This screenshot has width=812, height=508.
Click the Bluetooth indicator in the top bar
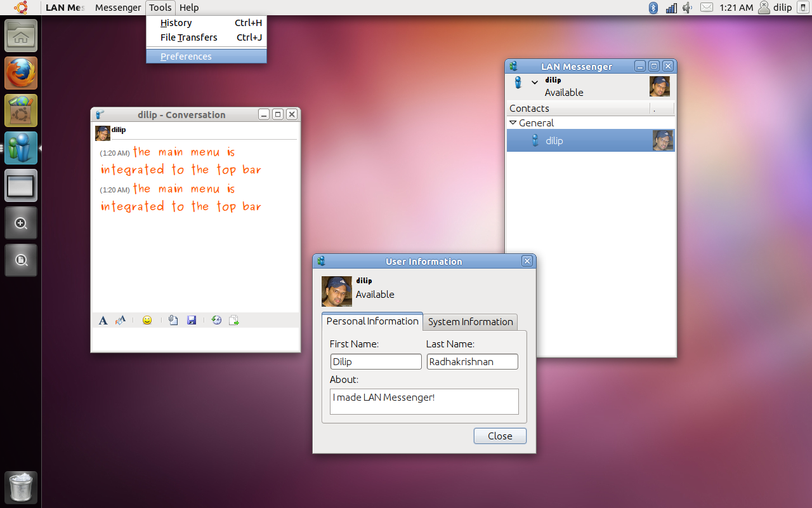[x=653, y=8]
